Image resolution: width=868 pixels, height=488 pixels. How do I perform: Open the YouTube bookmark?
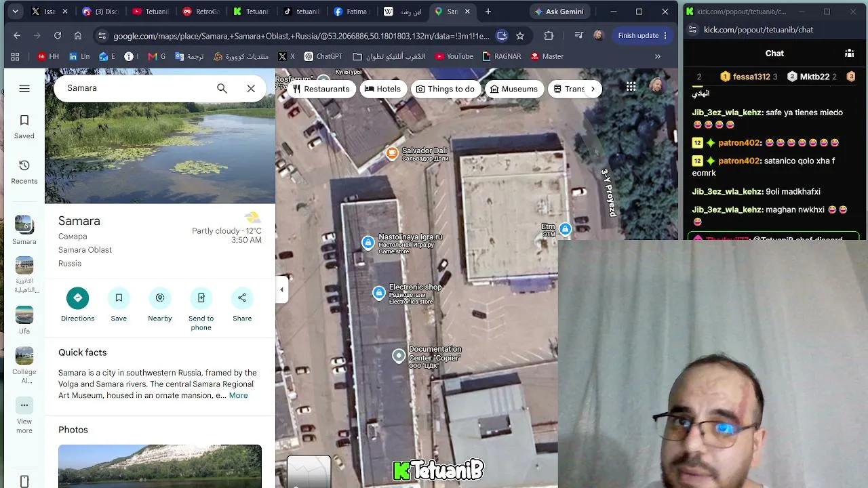[x=454, y=56]
